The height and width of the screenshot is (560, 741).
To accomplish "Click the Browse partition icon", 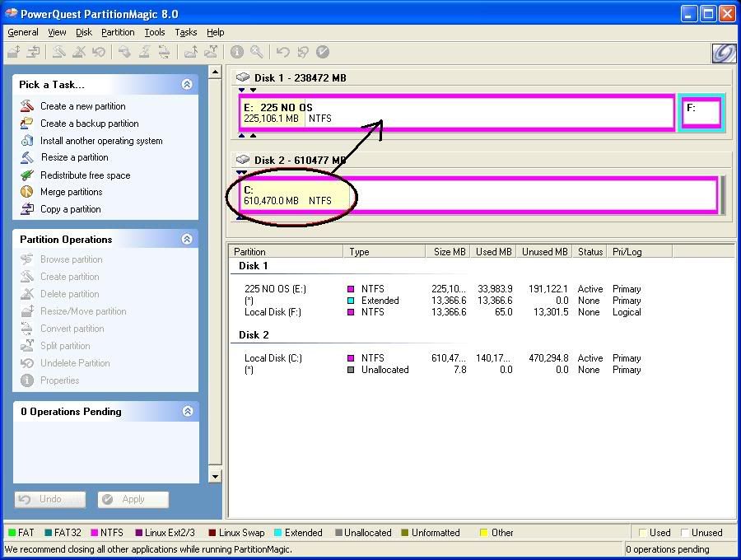I will (x=27, y=259).
